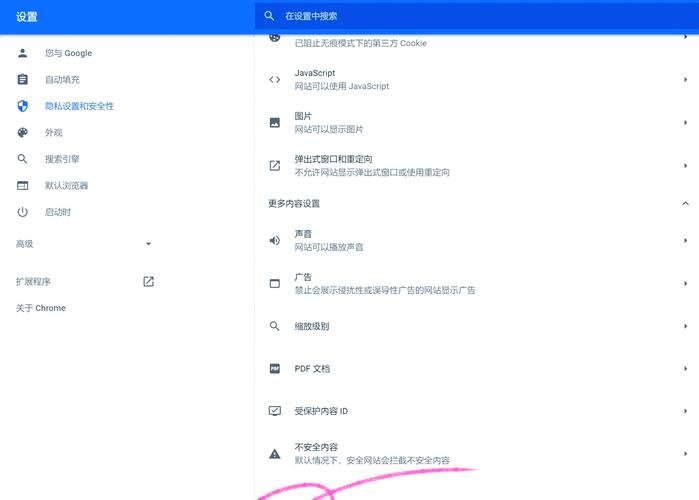Screen dimensions: 699x500
Task: Open the JavaScript site setting row
Action: [x=477, y=79]
